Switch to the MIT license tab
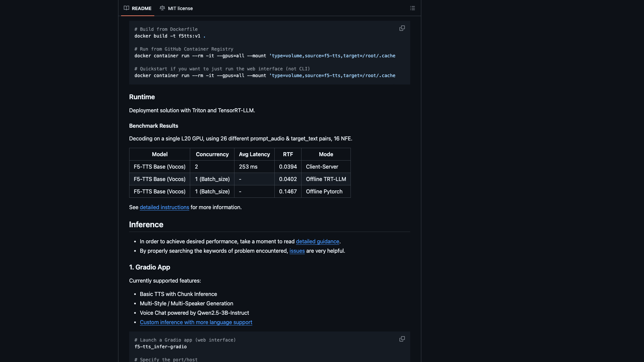 pos(176,8)
